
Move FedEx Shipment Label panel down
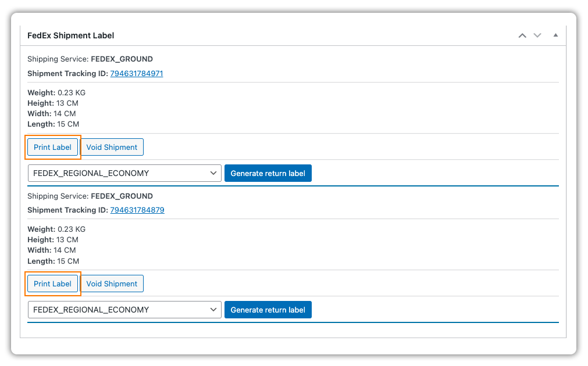tap(537, 35)
